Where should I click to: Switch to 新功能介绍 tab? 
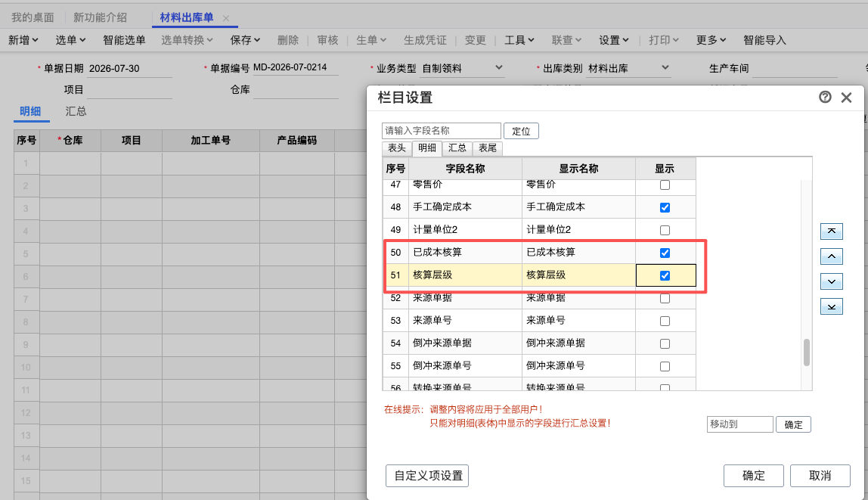(x=101, y=17)
